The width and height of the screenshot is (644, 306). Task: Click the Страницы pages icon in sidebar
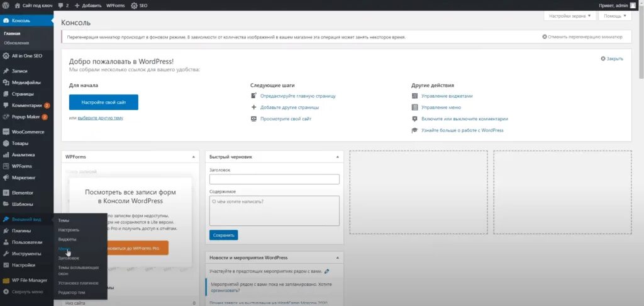[6, 94]
